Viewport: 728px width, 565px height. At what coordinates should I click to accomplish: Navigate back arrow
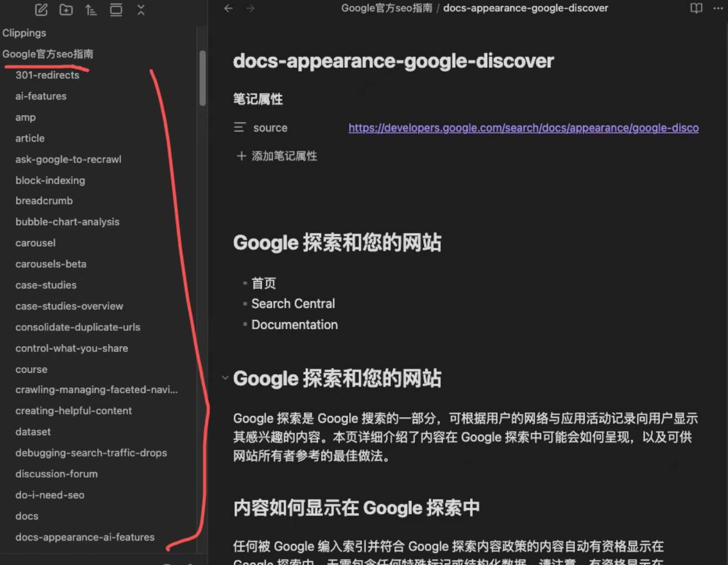[229, 8]
